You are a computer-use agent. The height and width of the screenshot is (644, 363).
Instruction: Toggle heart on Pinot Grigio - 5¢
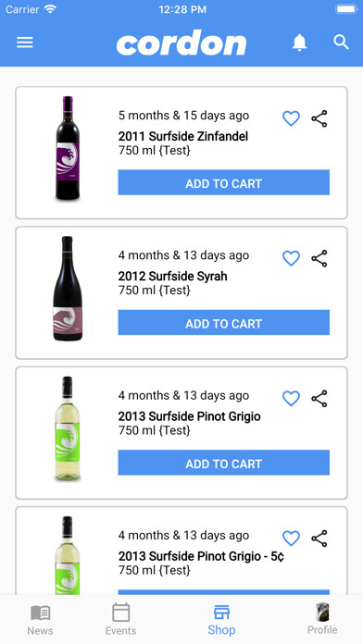coord(291,539)
